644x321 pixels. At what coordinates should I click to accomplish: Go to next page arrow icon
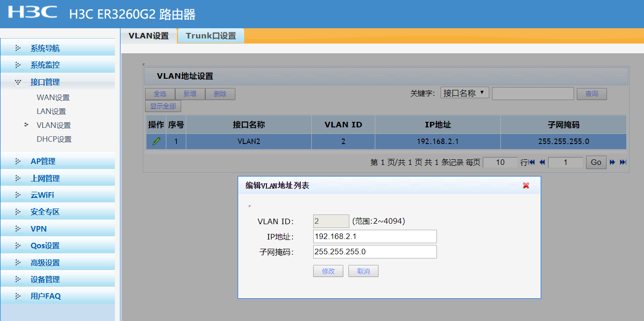coord(612,162)
